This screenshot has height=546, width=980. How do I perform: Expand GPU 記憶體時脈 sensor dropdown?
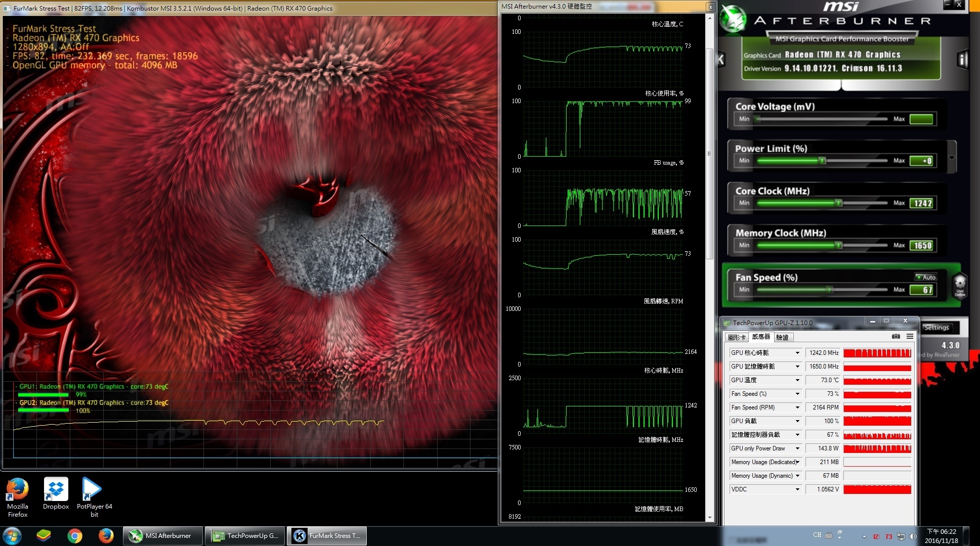point(797,367)
